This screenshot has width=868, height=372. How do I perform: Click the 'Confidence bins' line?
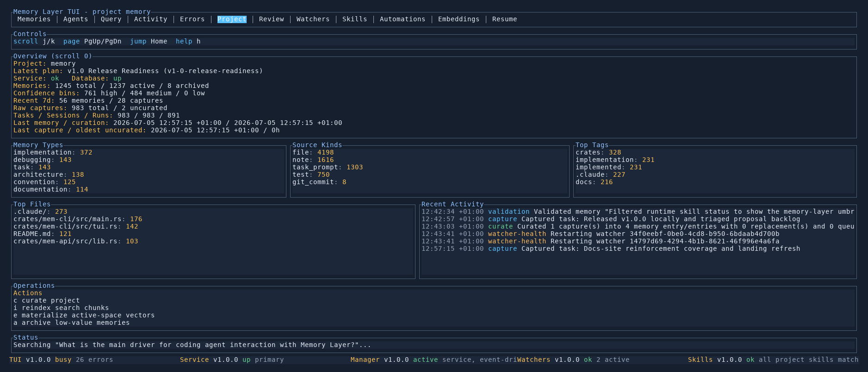coord(109,93)
